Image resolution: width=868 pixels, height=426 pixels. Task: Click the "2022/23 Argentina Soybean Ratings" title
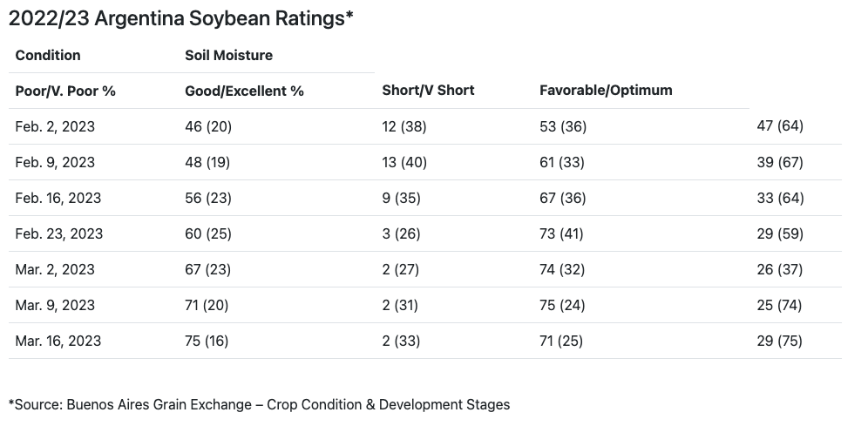(180, 17)
